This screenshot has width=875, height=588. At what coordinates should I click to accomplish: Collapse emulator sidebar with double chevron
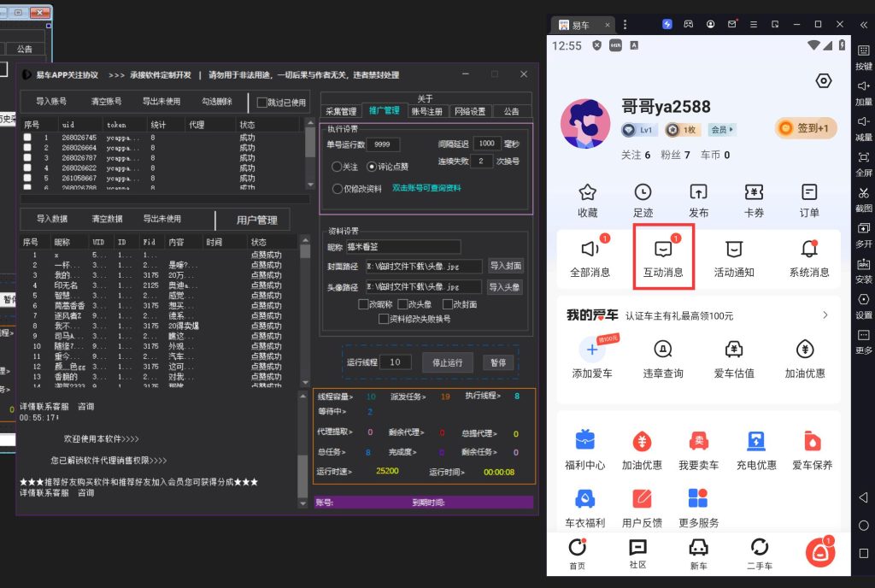pyautogui.click(x=863, y=24)
